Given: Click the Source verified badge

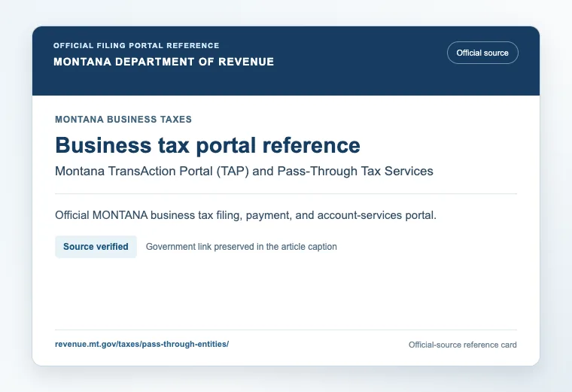Looking at the screenshot, I should [96, 247].
